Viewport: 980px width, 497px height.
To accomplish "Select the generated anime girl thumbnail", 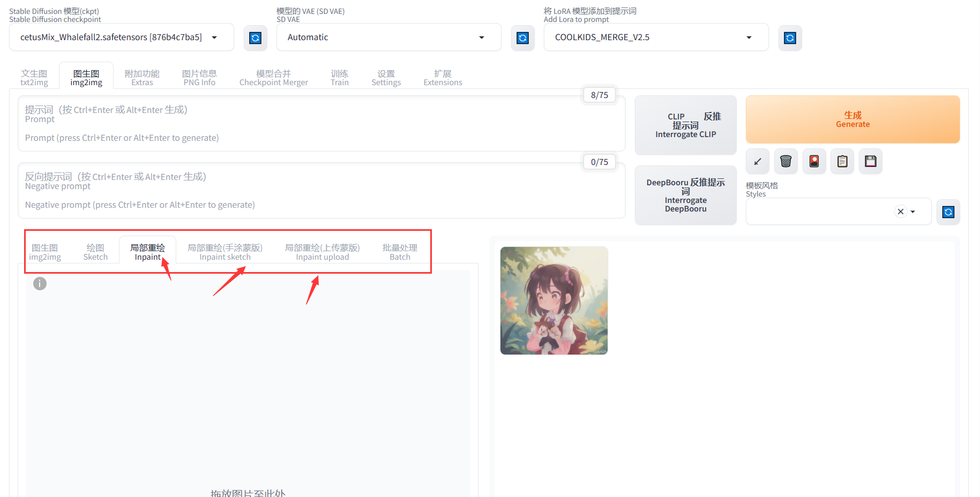I will click(554, 300).
